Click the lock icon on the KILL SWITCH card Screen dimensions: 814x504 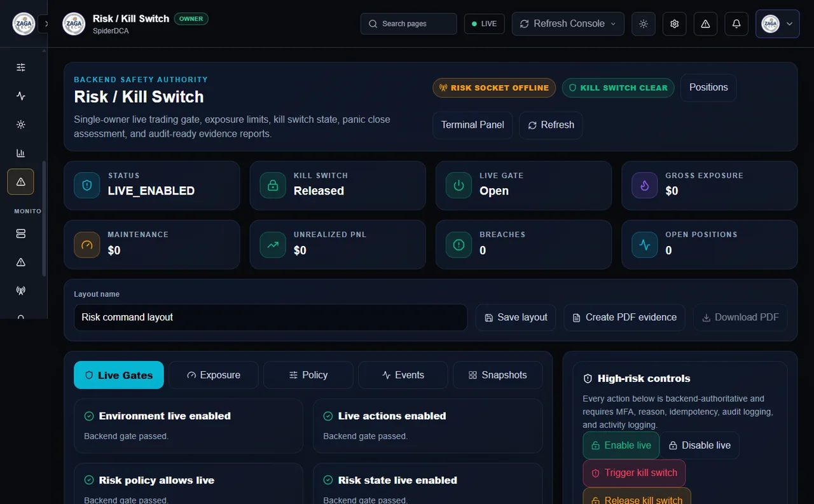(273, 186)
